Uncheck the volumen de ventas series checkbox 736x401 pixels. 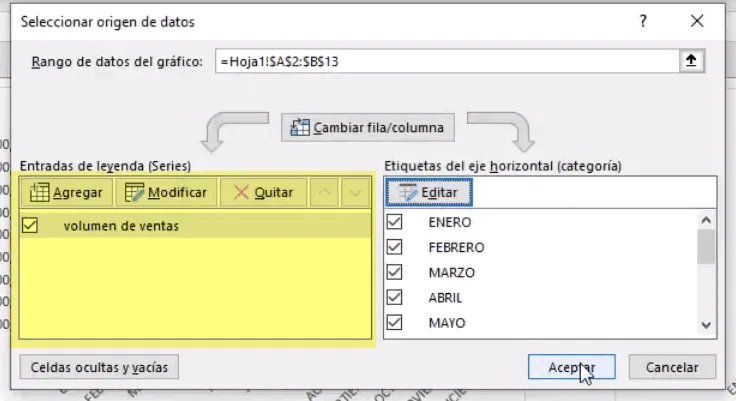pos(29,226)
